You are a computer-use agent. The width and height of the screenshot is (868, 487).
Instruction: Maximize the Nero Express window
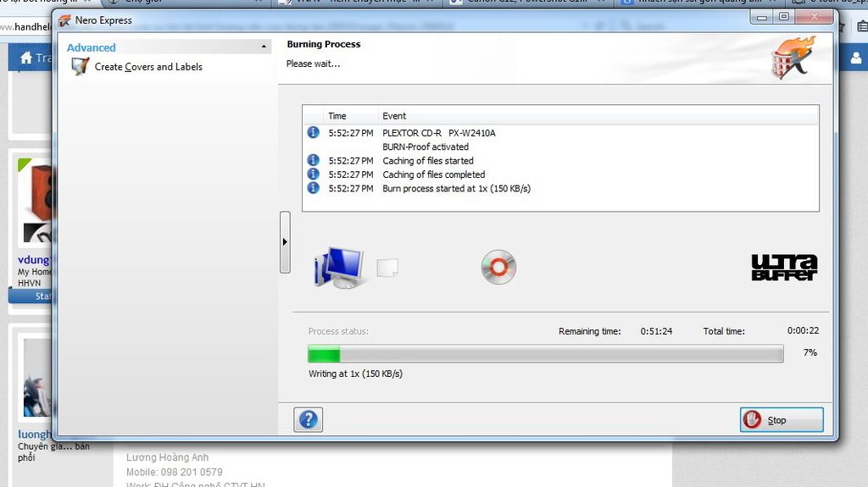click(x=784, y=17)
